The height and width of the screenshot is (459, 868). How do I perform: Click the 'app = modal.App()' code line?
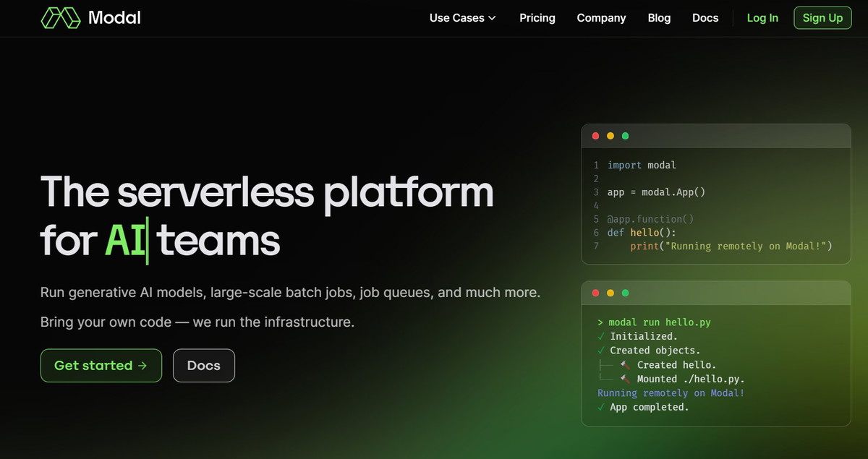coord(656,192)
